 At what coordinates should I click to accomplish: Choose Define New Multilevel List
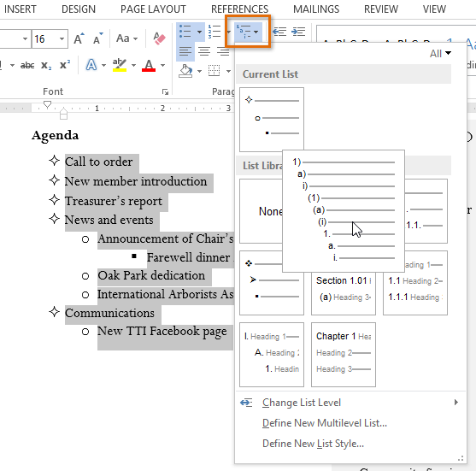click(325, 423)
